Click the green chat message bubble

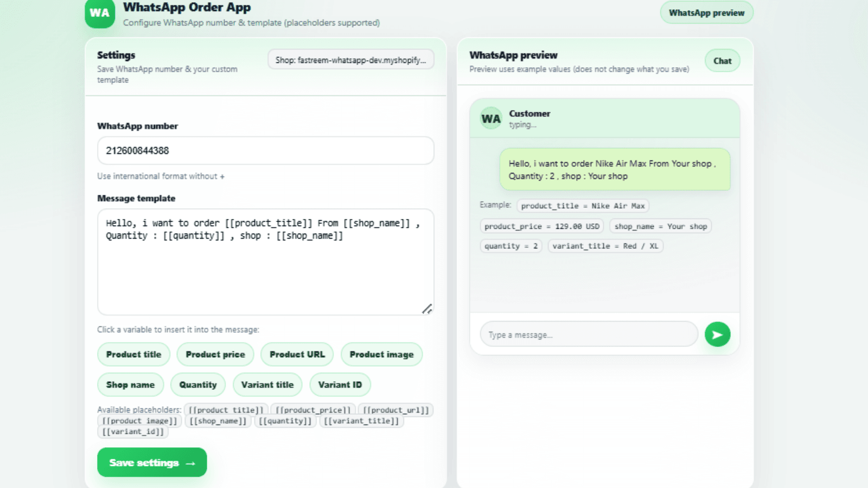pos(615,170)
